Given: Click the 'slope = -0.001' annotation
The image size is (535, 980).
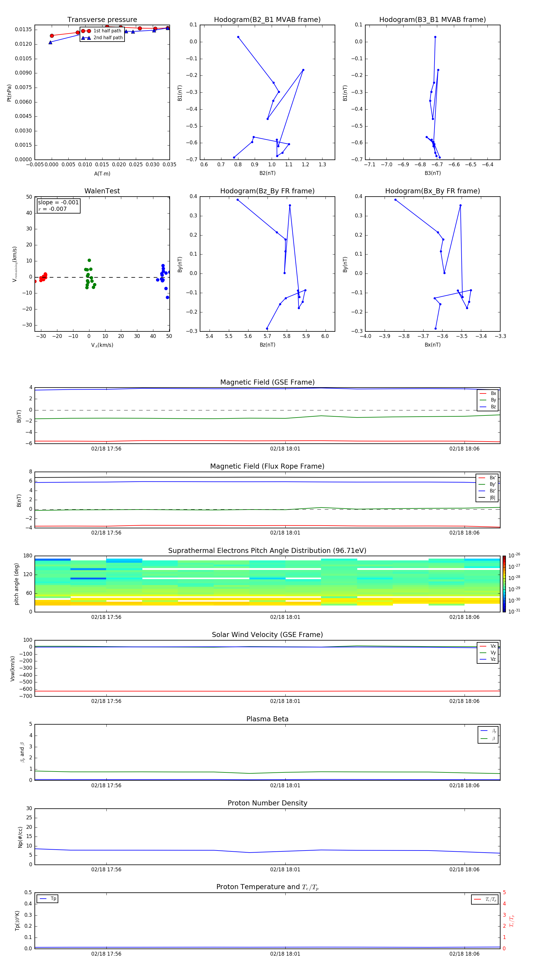Looking at the screenshot, I should pyautogui.click(x=58, y=203).
